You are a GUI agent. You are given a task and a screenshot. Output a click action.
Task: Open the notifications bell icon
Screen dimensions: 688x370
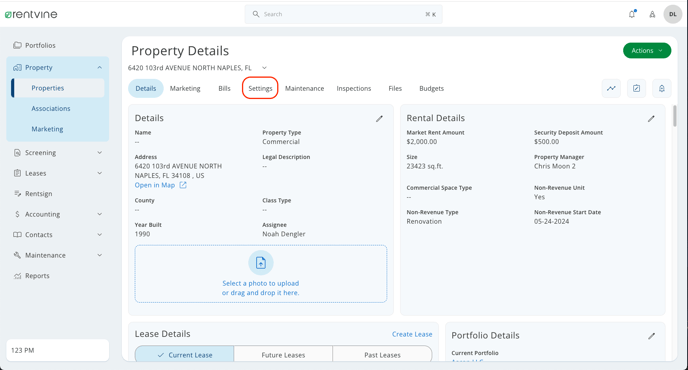pos(632,14)
